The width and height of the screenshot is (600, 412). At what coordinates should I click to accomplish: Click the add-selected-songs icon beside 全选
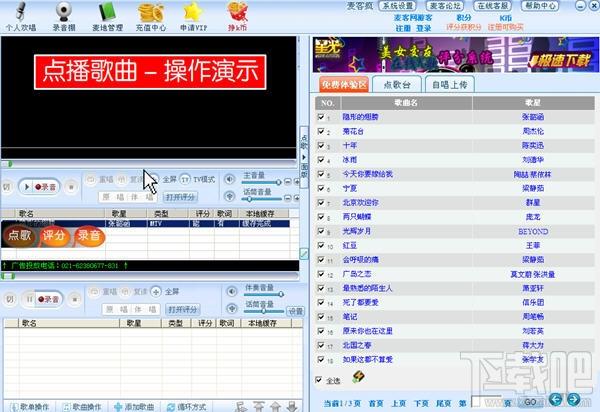(x=358, y=377)
